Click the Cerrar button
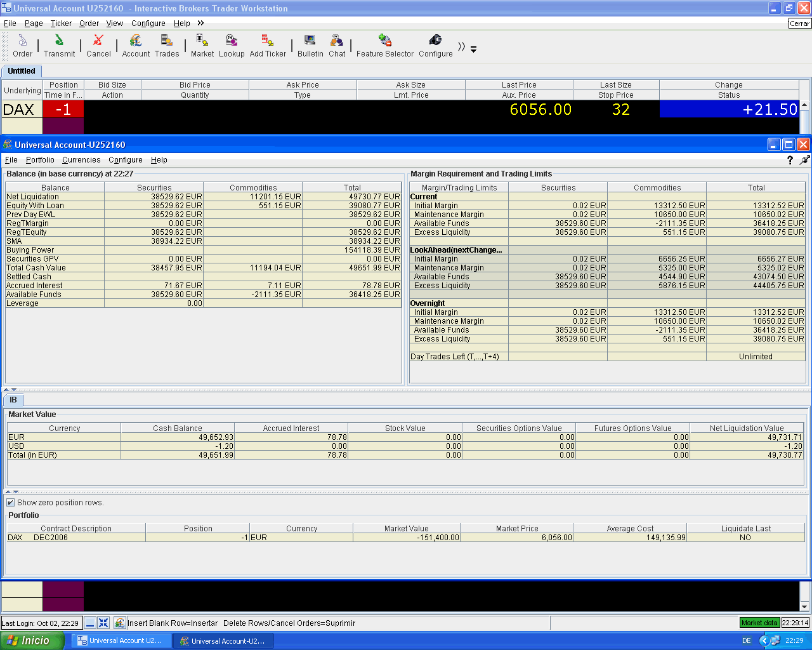 pos(799,23)
